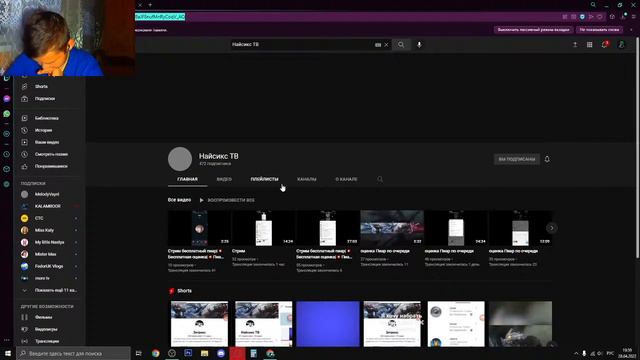Viewport: 640px width, 360px height.
Task: Switch to the Каналы tab
Action: pyautogui.click(x=307, y=179)
